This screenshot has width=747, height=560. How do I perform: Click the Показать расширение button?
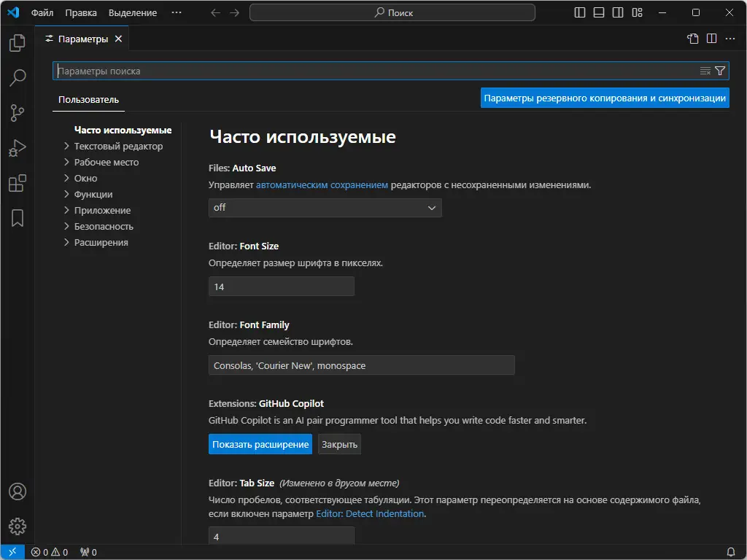click(260, 444)
